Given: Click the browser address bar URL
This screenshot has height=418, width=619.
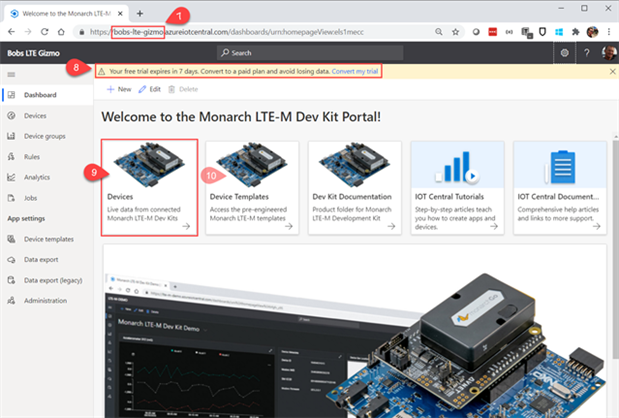Looking at the screenshot, I should coord(227,32).
